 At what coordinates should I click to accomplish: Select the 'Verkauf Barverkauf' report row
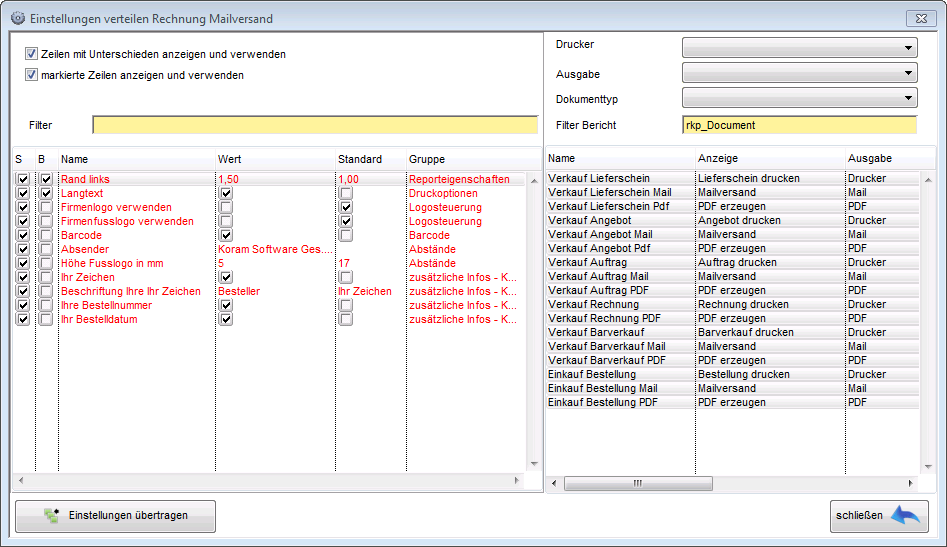coord(733,333)
